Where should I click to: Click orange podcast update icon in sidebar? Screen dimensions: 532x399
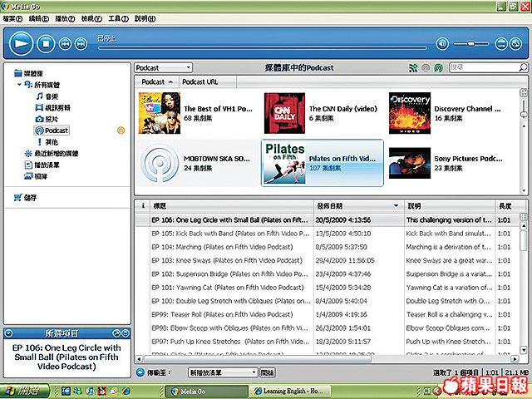[121, 131]
